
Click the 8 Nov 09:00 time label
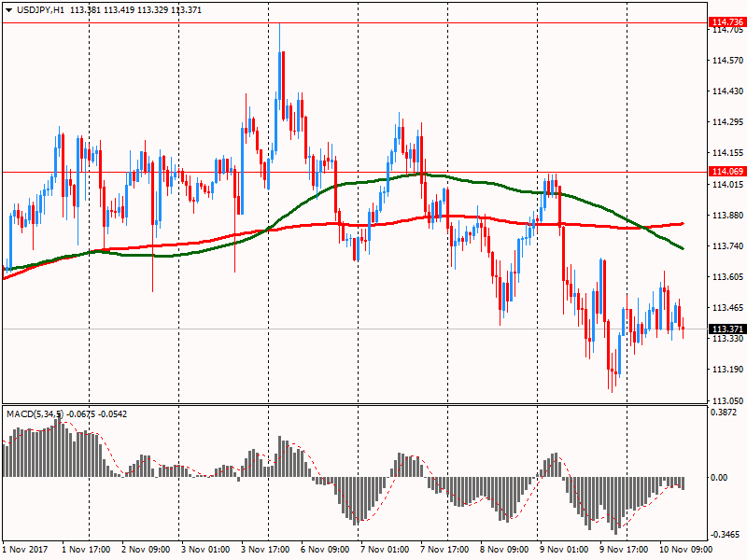pyautogui.click(x=504, y=549)
